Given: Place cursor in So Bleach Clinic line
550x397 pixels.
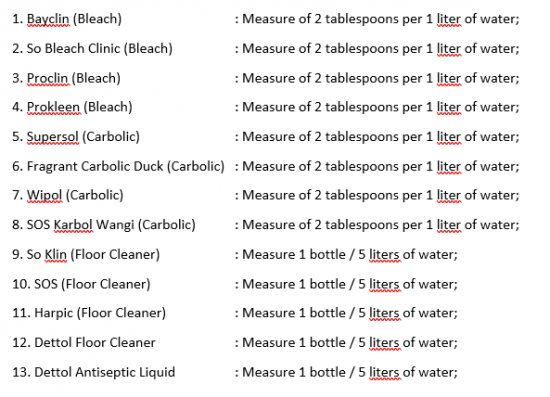Looking at the screenshot, I should click(92, 49).
